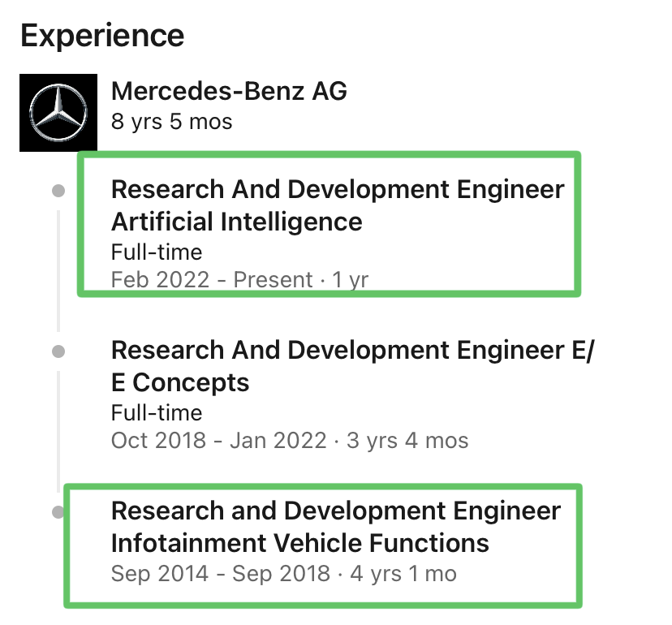Open the Engineer E/E Concepts job title
The height and width of the screenshot is (625, 672).
351,365
